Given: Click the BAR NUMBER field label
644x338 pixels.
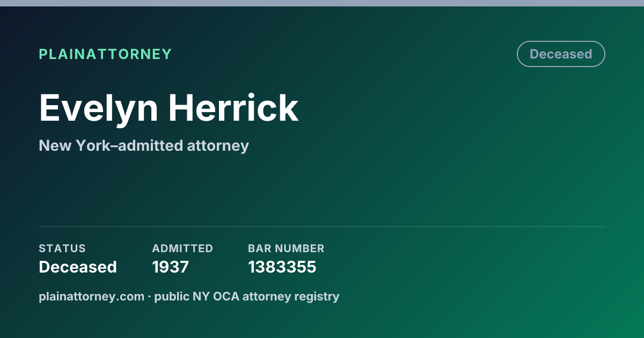Looking at the screenshot, I should pos(286,248).
